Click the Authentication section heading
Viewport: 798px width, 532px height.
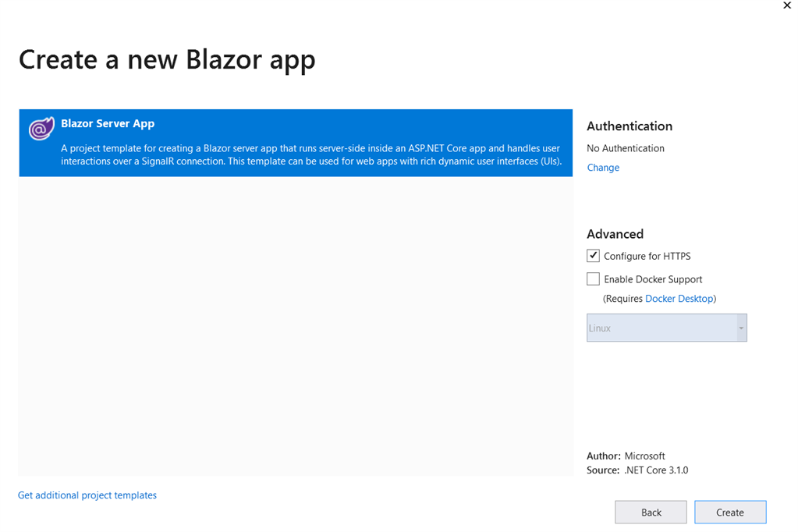pos(629,126)
